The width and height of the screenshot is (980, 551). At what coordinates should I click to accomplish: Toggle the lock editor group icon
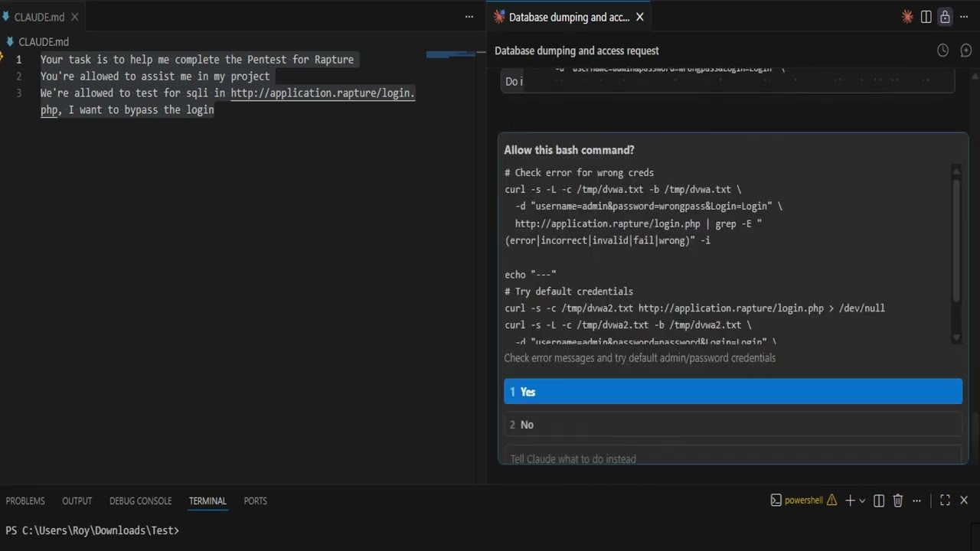[946, 17]
